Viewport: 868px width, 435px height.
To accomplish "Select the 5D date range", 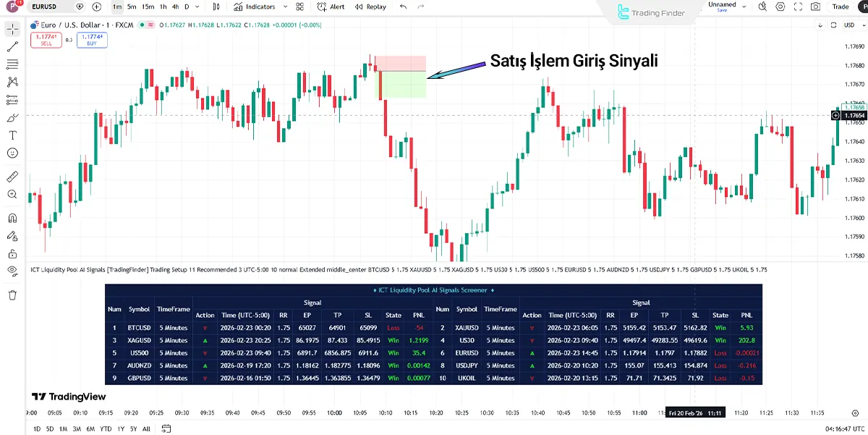I will 50,428.
